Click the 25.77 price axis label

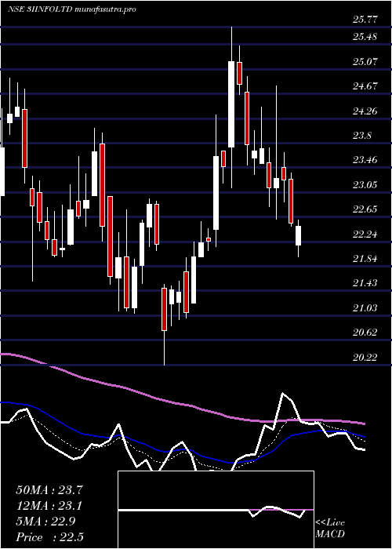pyautogui.click(x=365, y=20)
